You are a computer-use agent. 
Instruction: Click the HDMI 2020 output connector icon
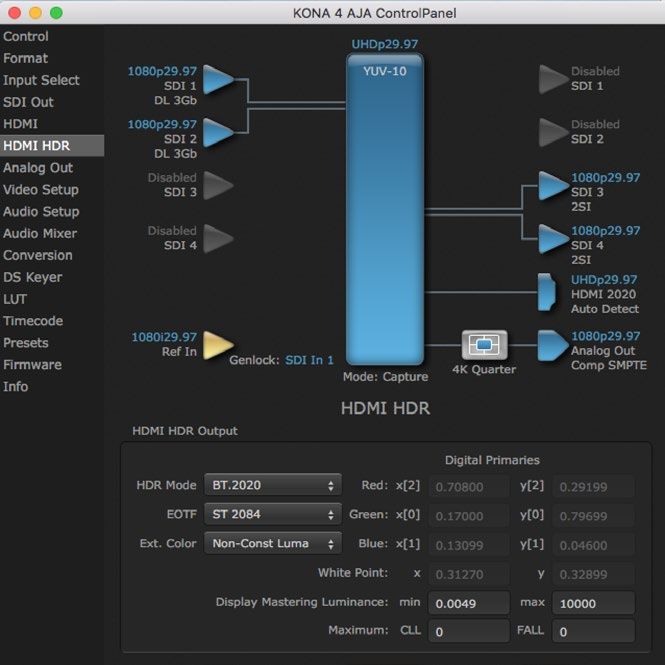pyautogui.click(x=547, y=292)
